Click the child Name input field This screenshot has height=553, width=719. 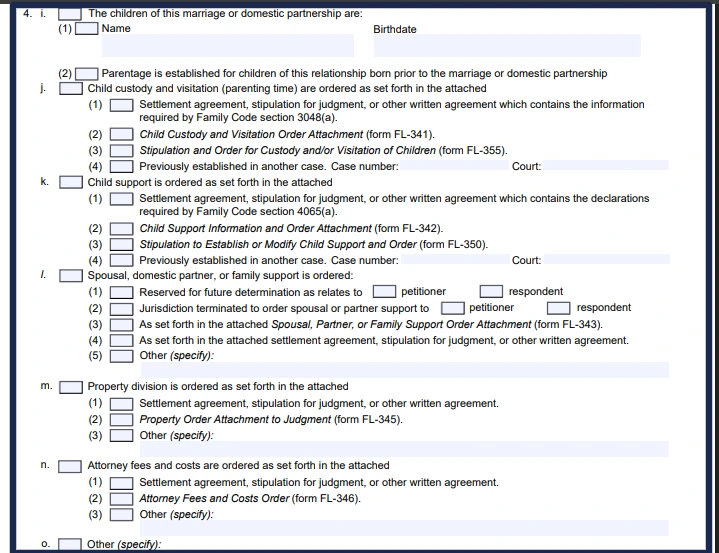[x=228, y=45]
